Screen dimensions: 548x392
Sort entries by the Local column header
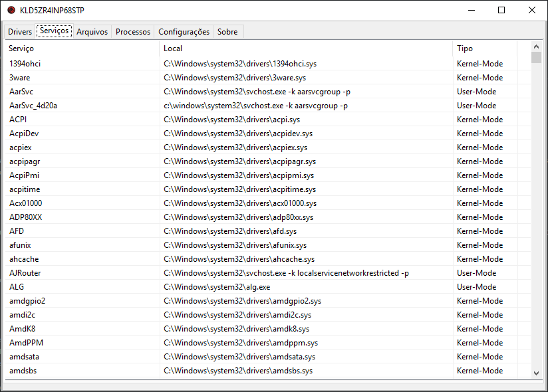[x=172, y=49]
